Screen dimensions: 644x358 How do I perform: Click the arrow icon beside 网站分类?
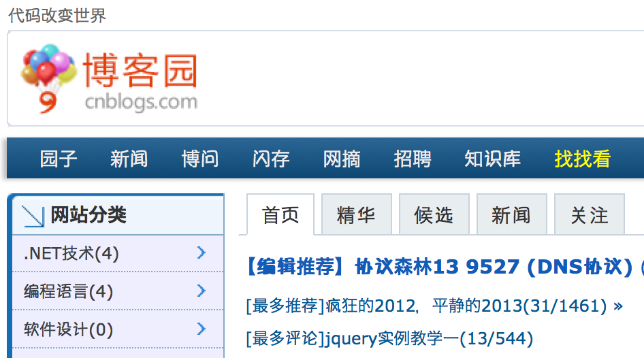pyautogui.click(x=33, y=215)
